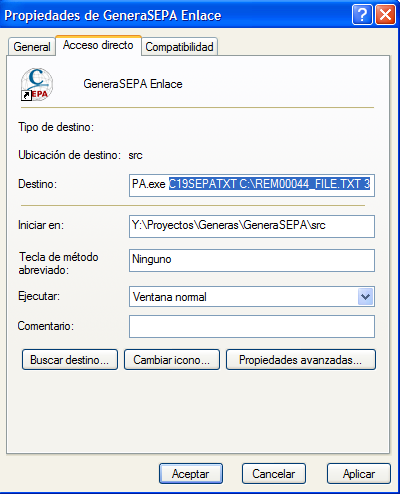Confirm with the Aceptar button
400x494 pixels.
pos(191,473)
